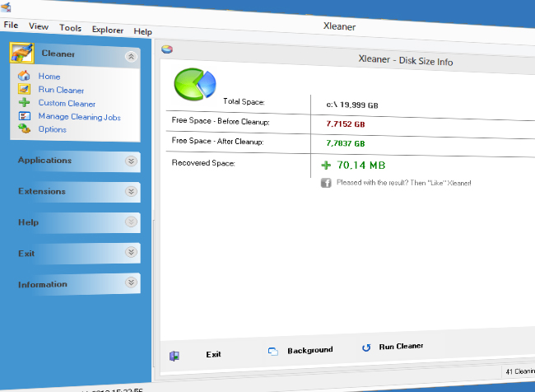
Task: Click the Options icon in sidebar
Action: coord(23,129)
